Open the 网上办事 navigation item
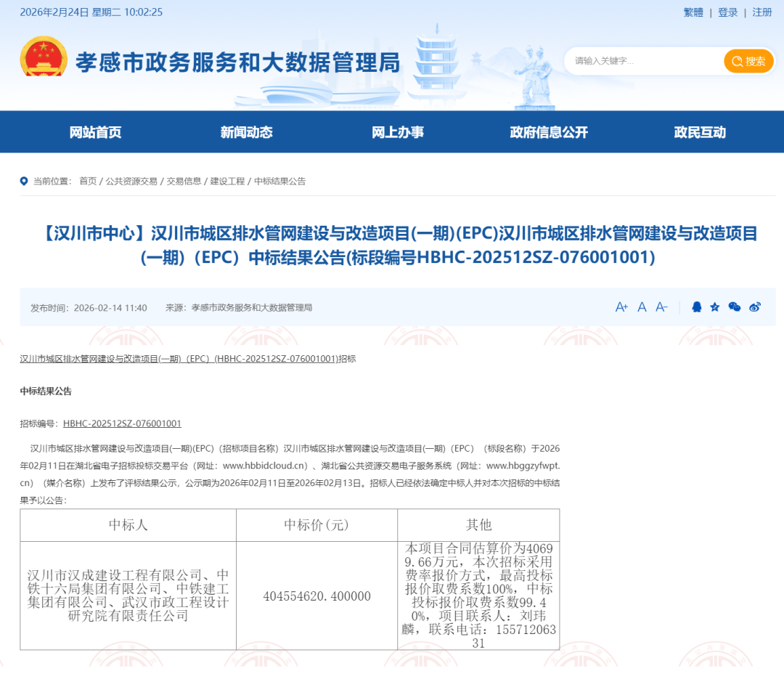784x674 pixels. point(398,132)
